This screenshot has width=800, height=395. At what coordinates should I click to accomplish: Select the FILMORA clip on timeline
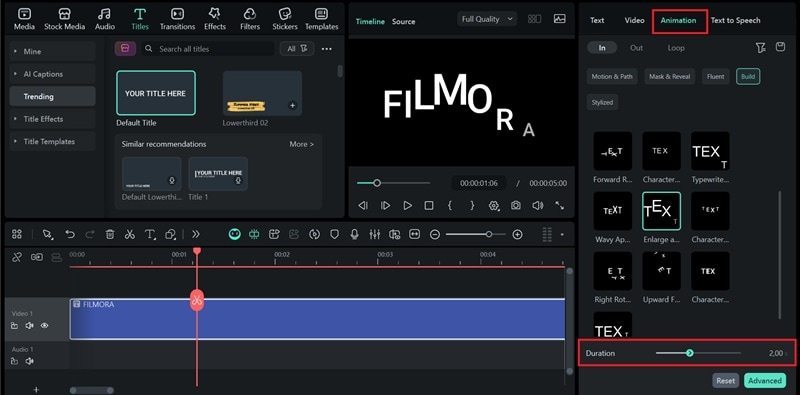click(x=317, y=319)
